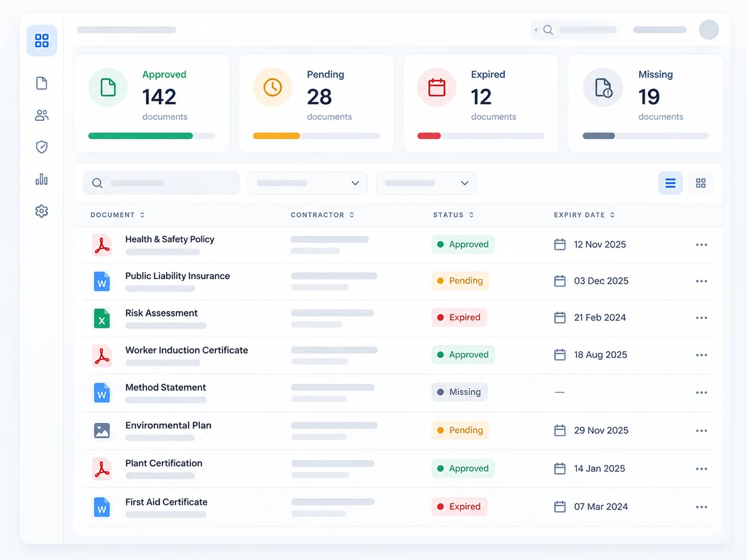Click Missing badge on Method Statement row
This screenshot has width=747, height=560.
[459, 392]
